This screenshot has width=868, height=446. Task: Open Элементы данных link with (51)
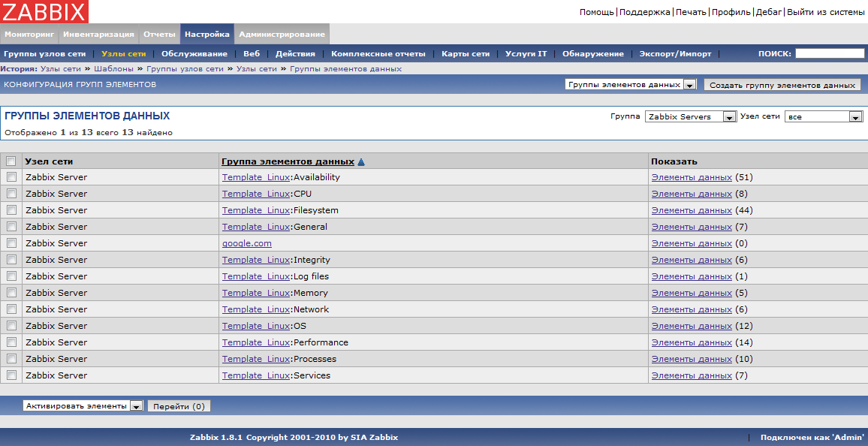pyautogui.click(x=692, y=177)
